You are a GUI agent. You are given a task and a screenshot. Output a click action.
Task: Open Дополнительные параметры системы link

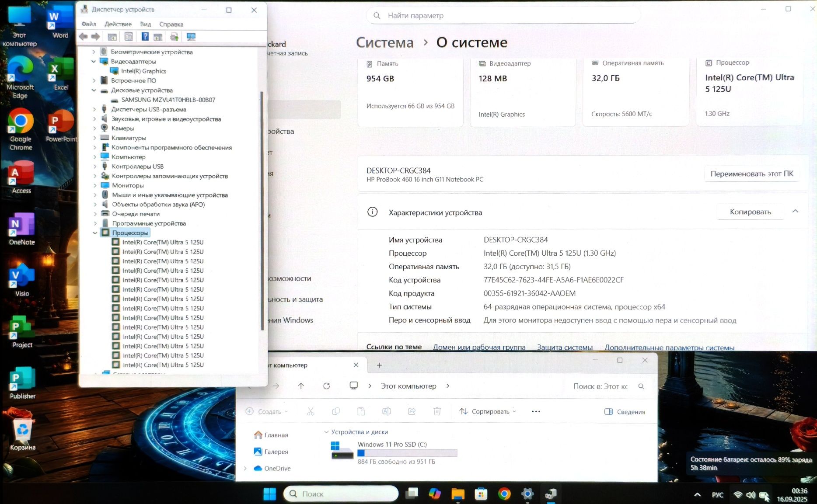[x=669, y=347]
